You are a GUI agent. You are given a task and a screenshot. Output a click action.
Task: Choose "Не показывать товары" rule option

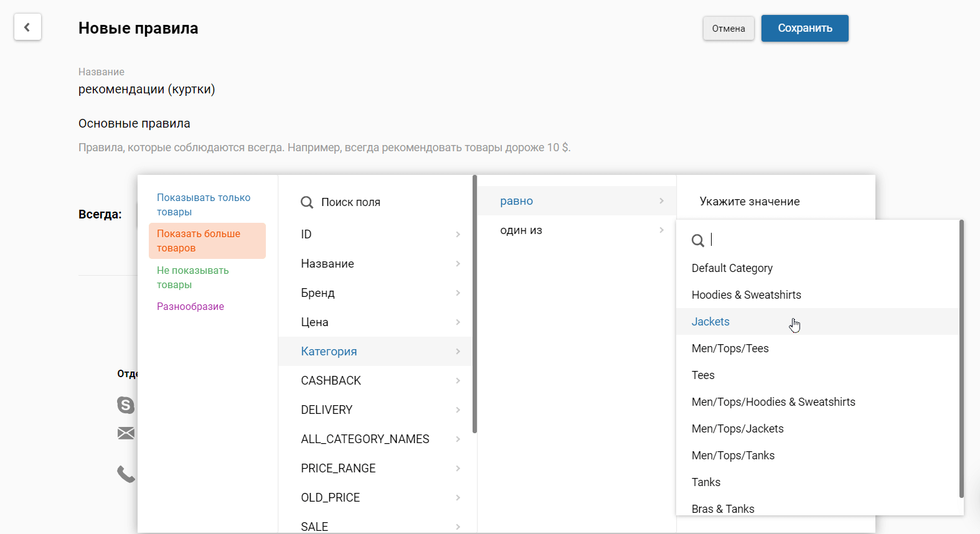[193, 278]
